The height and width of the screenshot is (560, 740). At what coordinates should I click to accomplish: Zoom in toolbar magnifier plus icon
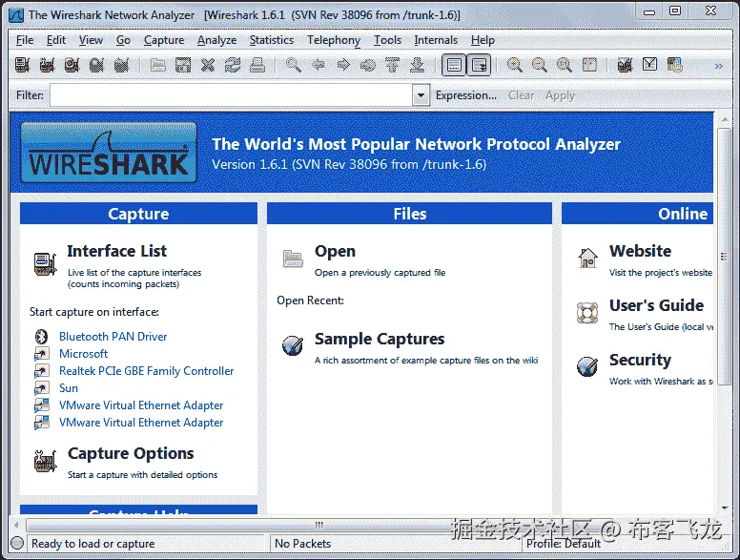coord(514,65)
